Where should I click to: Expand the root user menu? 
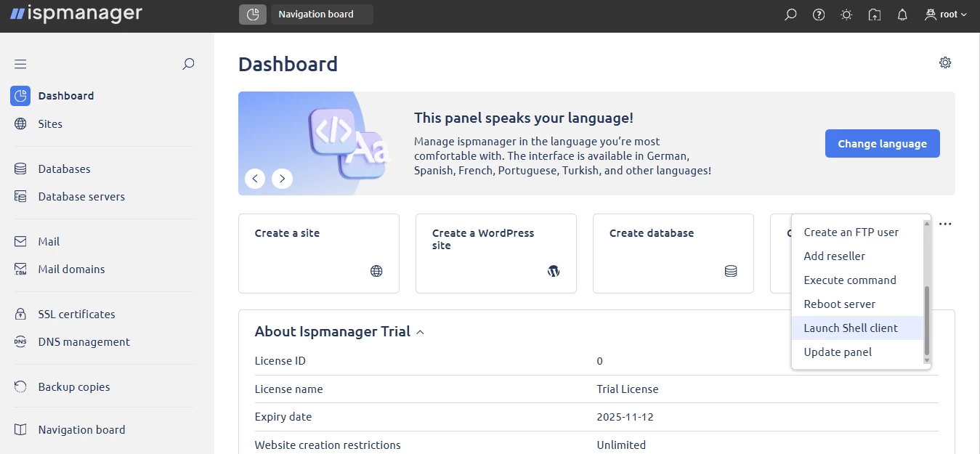(x=945, y=14)
